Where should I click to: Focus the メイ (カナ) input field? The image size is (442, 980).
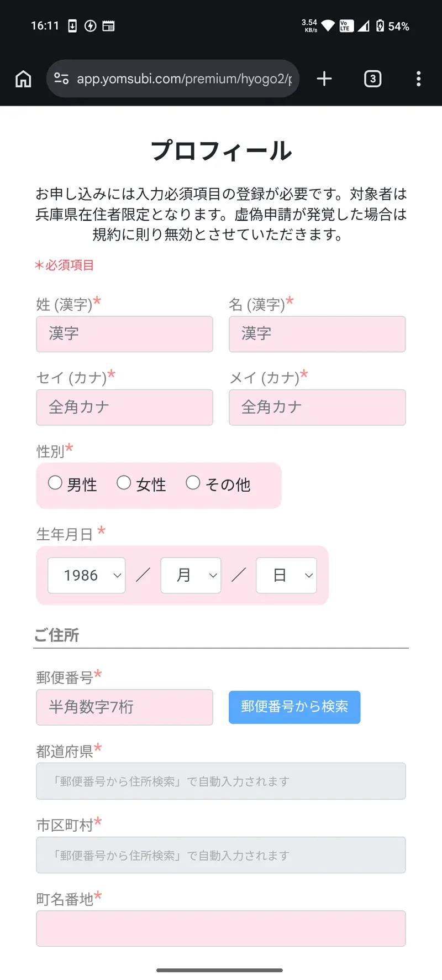[317, 408]
